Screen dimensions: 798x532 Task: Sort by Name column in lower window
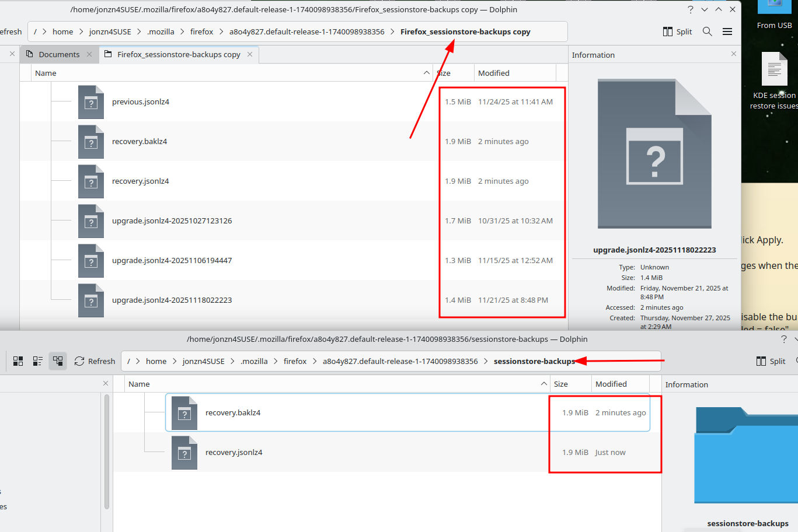click(x=337, y=384)
